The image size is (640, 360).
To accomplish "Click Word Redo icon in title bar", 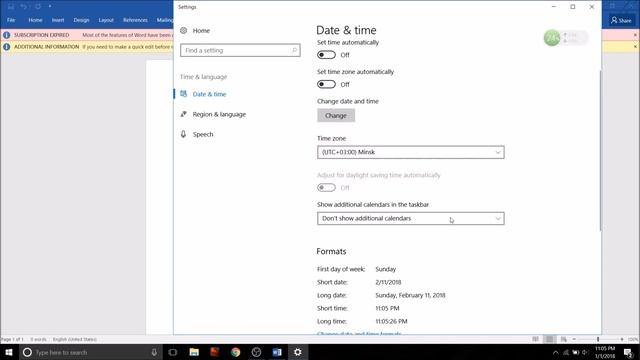I will 38,7.
